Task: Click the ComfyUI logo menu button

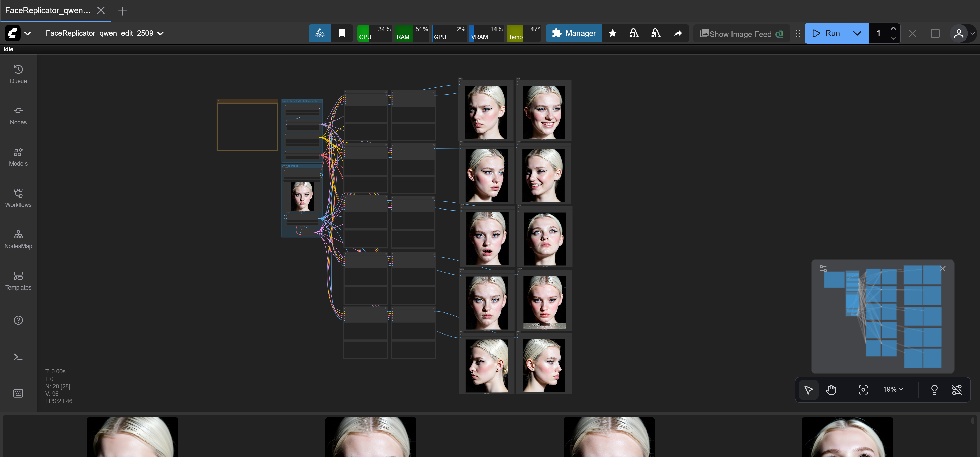Action: (x=13, y=33)
